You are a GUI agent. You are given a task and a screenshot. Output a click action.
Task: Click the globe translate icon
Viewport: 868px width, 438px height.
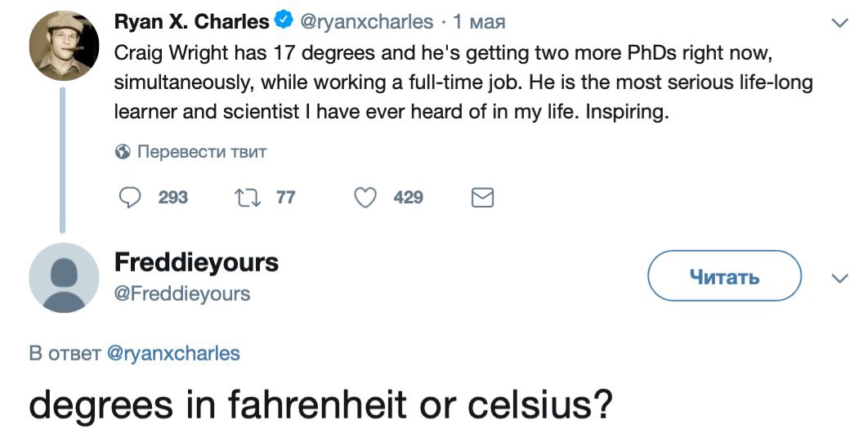click(123, 152)
